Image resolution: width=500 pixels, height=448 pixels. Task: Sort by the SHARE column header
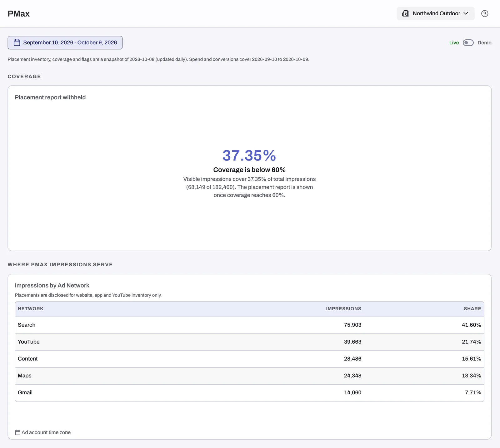[472, 309]
